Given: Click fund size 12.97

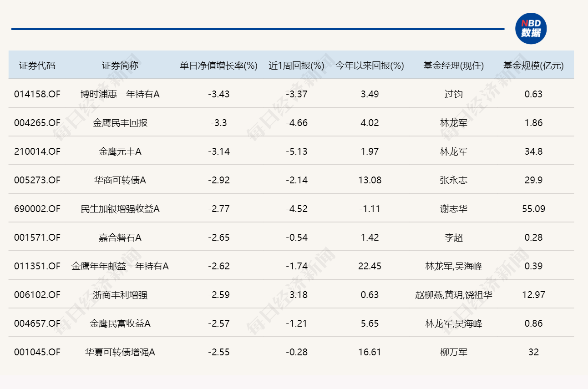Looking at the screenshot, I should coord(533,295).
